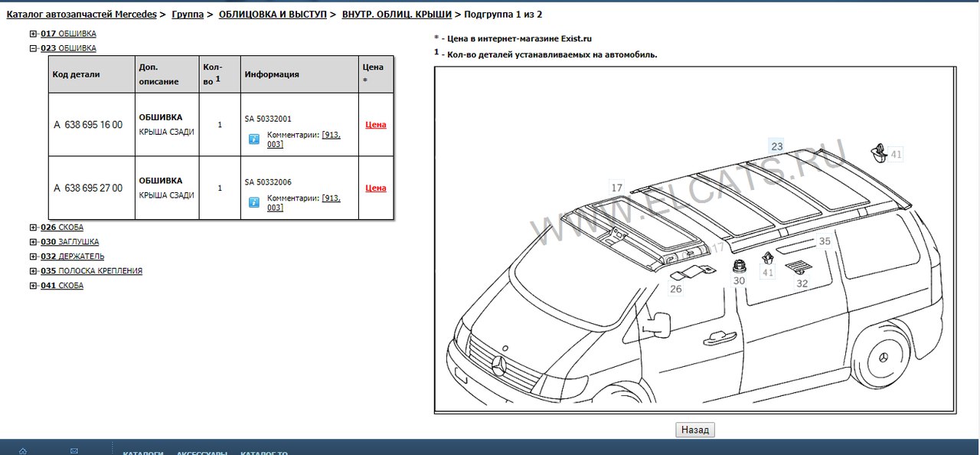Click the Назад button
This screenshot has width=980, height=455.
point(695,430)
